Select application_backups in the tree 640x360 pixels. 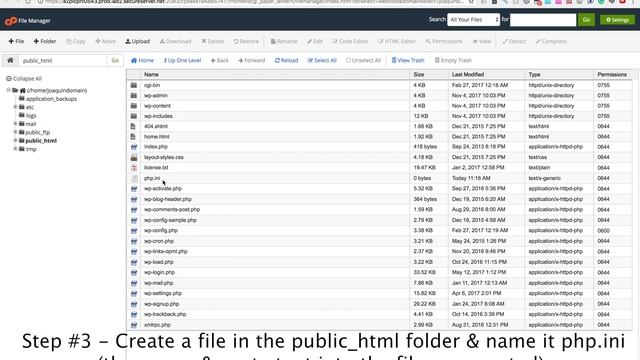point(51,99)
